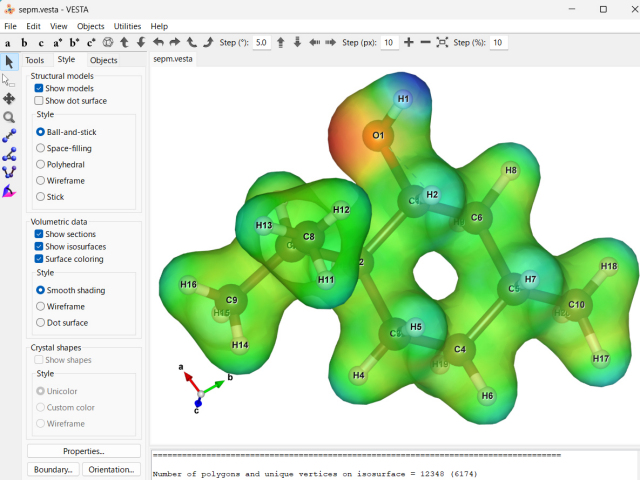Choose Space-filling structural style
Viewport: 640px width, 480px height.
40,148
